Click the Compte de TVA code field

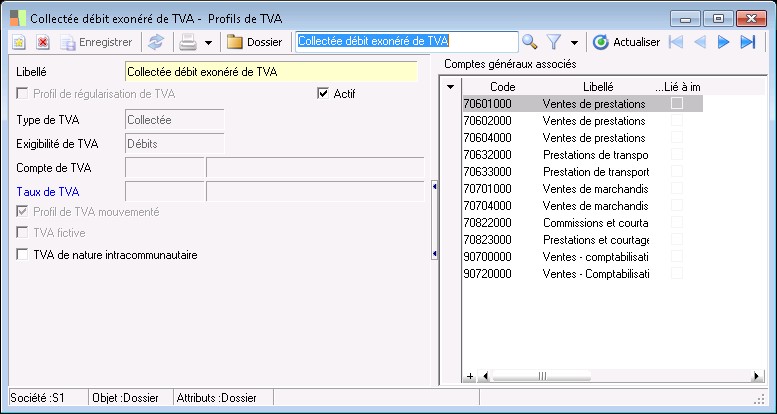pyautogui.click(x=165, y=168)
